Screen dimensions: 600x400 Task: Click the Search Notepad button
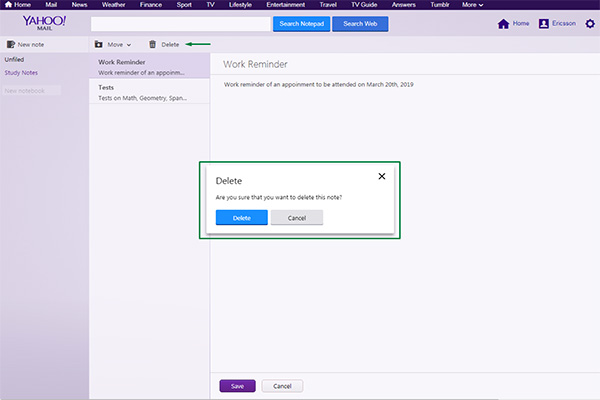coord(302,24)
